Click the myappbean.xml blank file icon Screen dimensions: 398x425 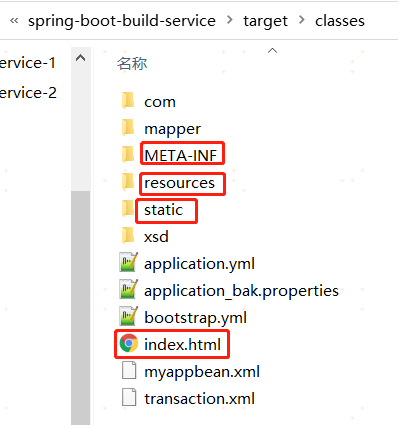pos(129,370)
